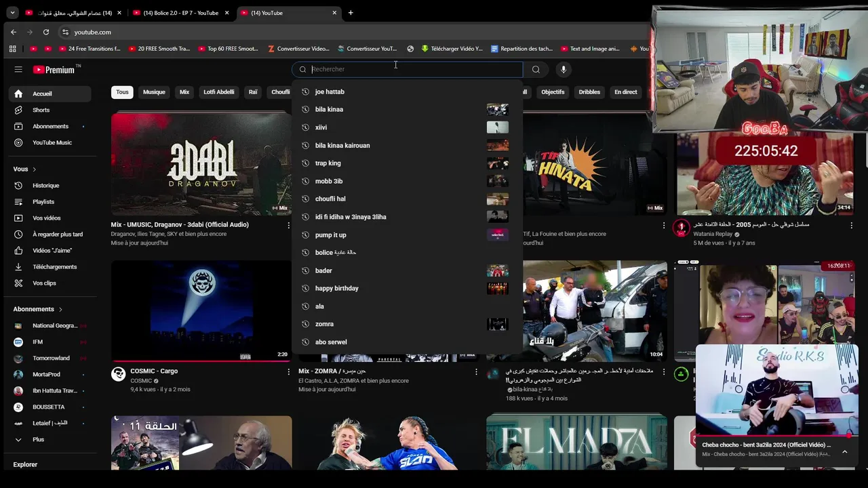Open "COSMIC - Cargo" video title

(154, 371)
